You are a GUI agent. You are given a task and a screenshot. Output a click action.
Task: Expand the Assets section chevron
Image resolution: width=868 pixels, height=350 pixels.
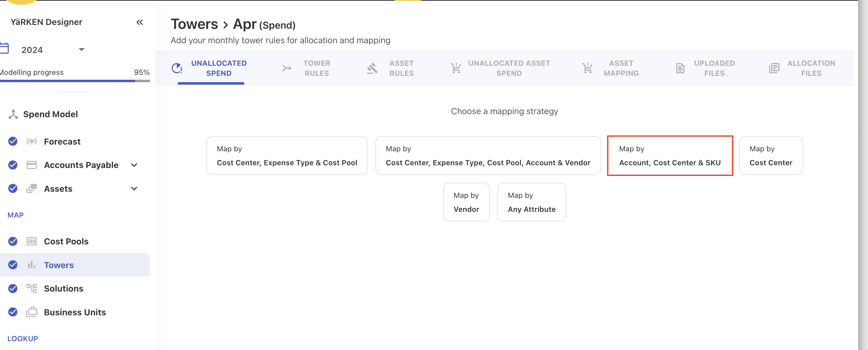tap(134, 188)
